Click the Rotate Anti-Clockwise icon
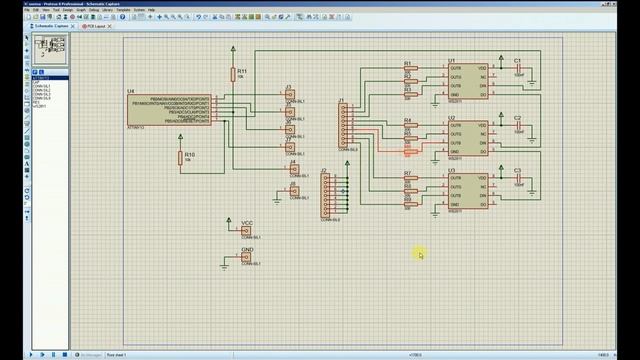640x360 pixels. point(27,197)
